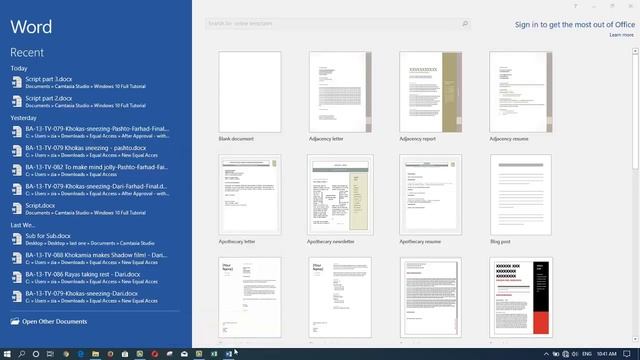Pick the Apothecary newsletter template

(x=340, y=199)
